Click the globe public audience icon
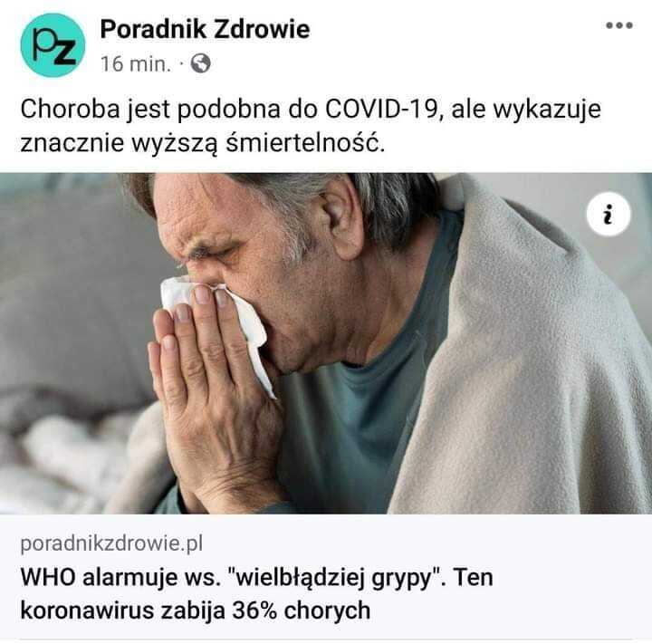The width and height of the screenshot is (652, 644). [x=200, y=63]
